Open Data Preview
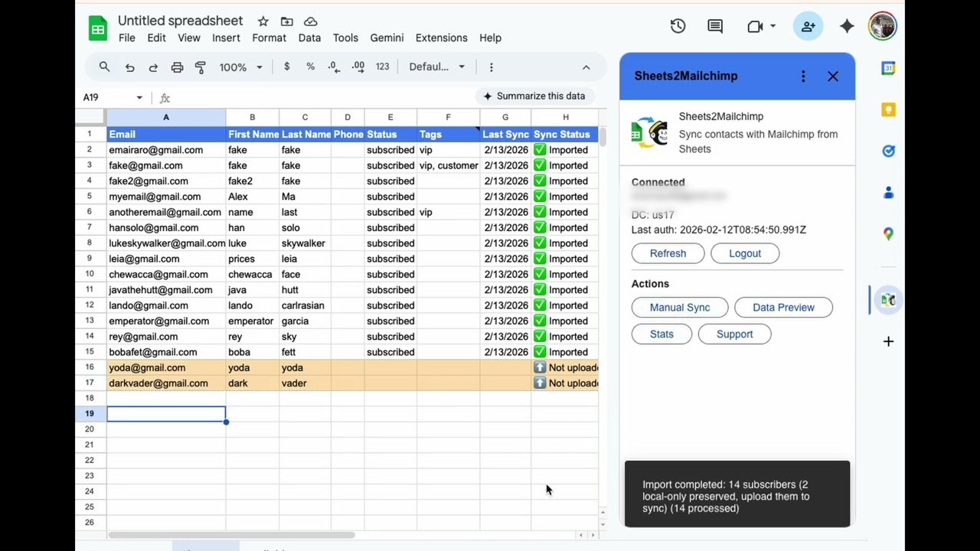 coord(783,308)
